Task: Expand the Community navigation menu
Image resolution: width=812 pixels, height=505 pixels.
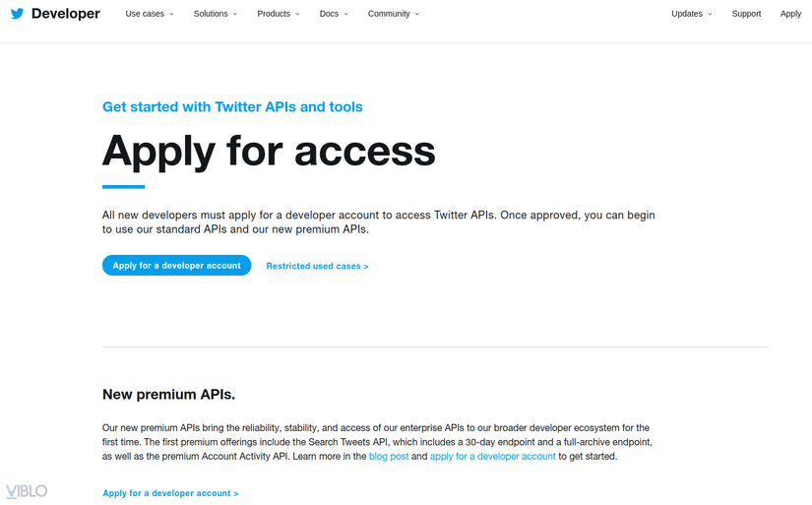Action: 393,14
